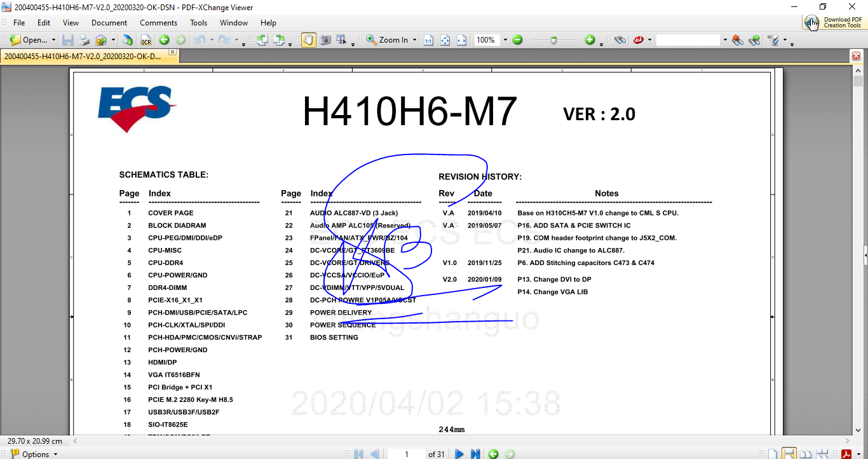Image resolution: width=868 pixels, height=459 pixels.
Task: Run OCR on the pages
Action: 146,39
